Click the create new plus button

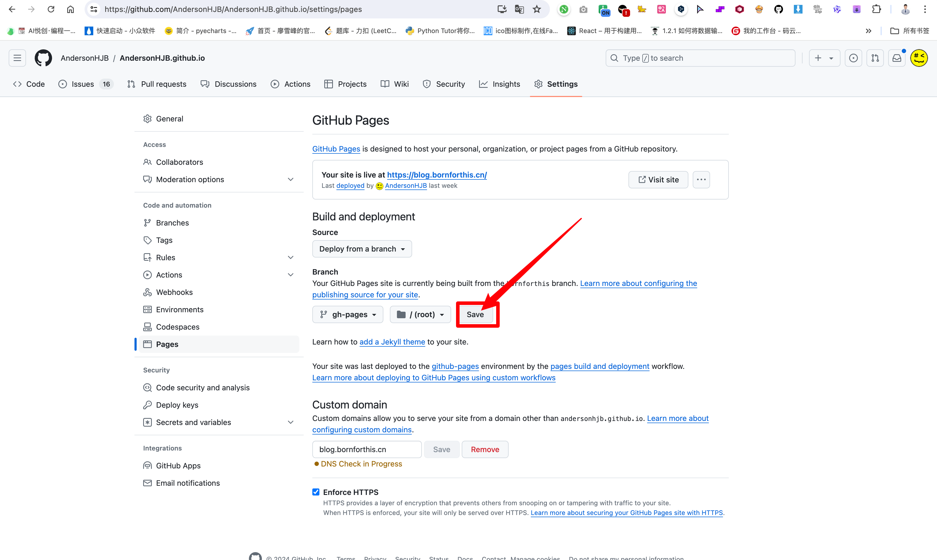click(x=824, y=58)
